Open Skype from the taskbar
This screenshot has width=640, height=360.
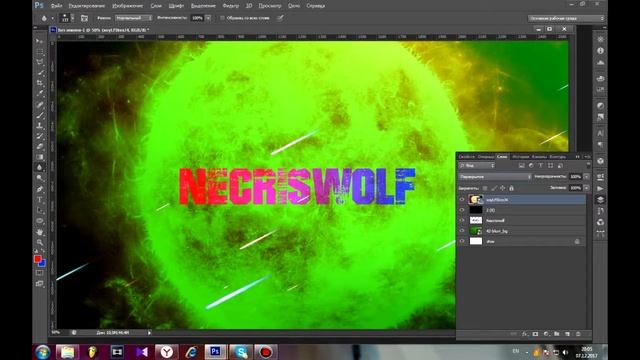click(240, 352)
